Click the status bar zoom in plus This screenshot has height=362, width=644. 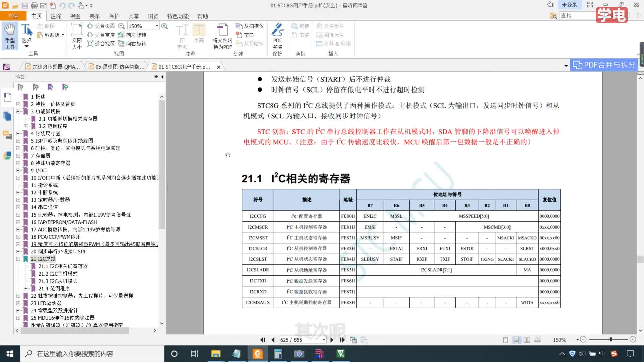[633, 340]
